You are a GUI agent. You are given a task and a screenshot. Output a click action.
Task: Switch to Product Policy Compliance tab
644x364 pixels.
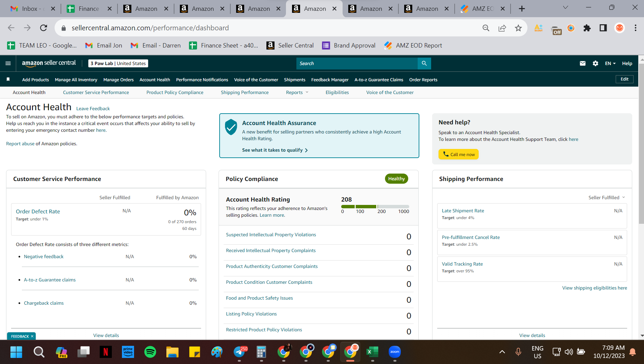175,92
